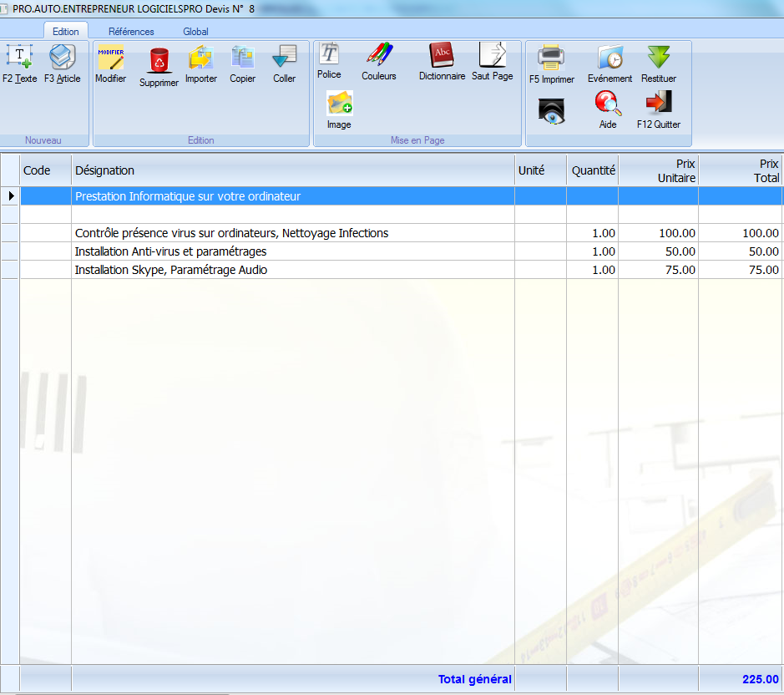
Task: Select the Installation Skype, Paramétrage Audio row
Action: coord(171,270)
